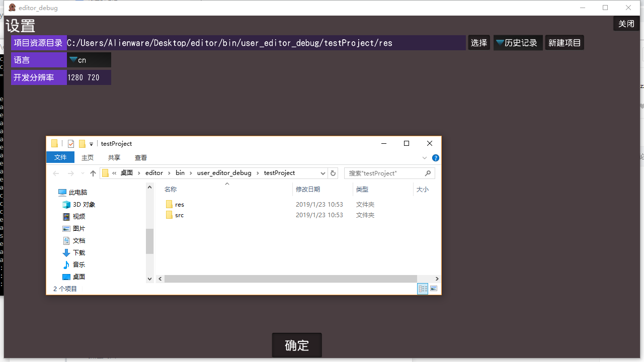Refresh the testProject folder view

coord(333,173)
